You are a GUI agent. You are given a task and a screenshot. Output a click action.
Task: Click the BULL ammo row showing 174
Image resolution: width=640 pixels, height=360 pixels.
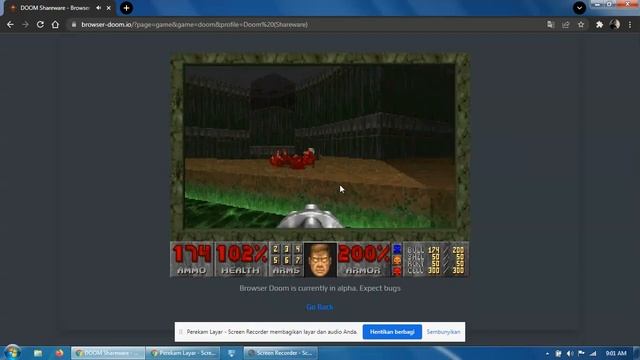click(x=436, y=250)
